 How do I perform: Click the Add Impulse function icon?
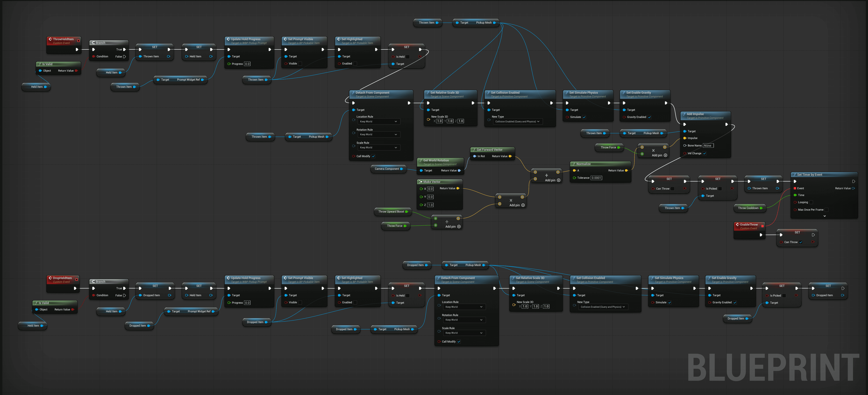[x=684, y=114]
